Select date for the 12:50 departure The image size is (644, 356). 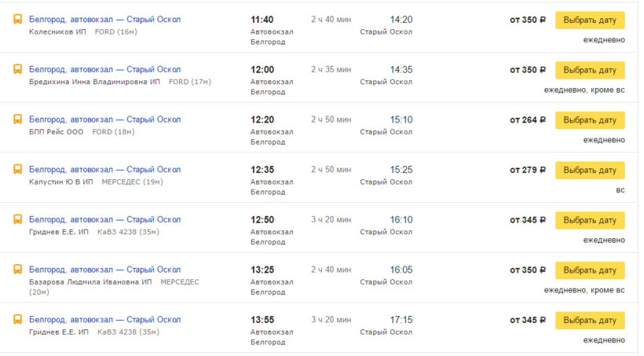[590, 221]
